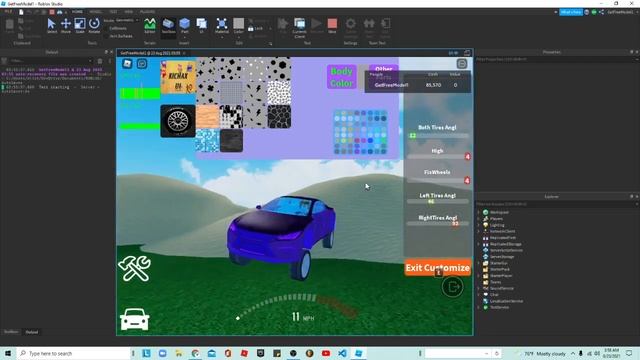Click the Color tool square icon
The width and height of the screenshot is (640, 360).
point(239,24)
